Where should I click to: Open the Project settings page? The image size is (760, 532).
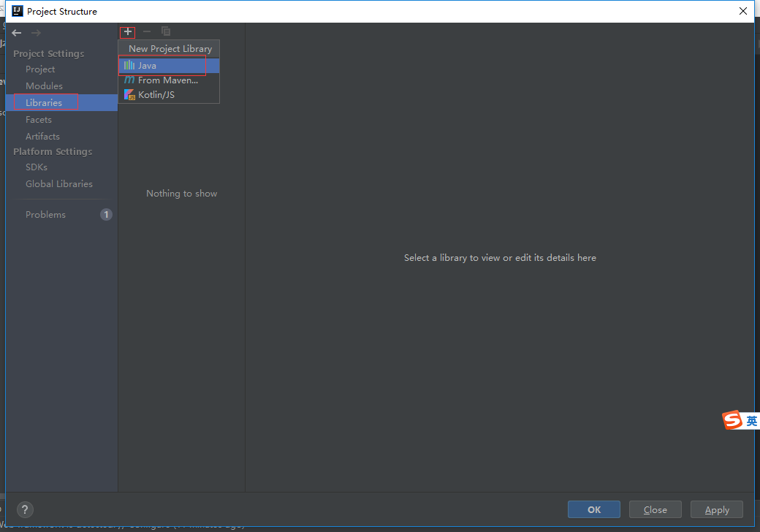[40, 69]
